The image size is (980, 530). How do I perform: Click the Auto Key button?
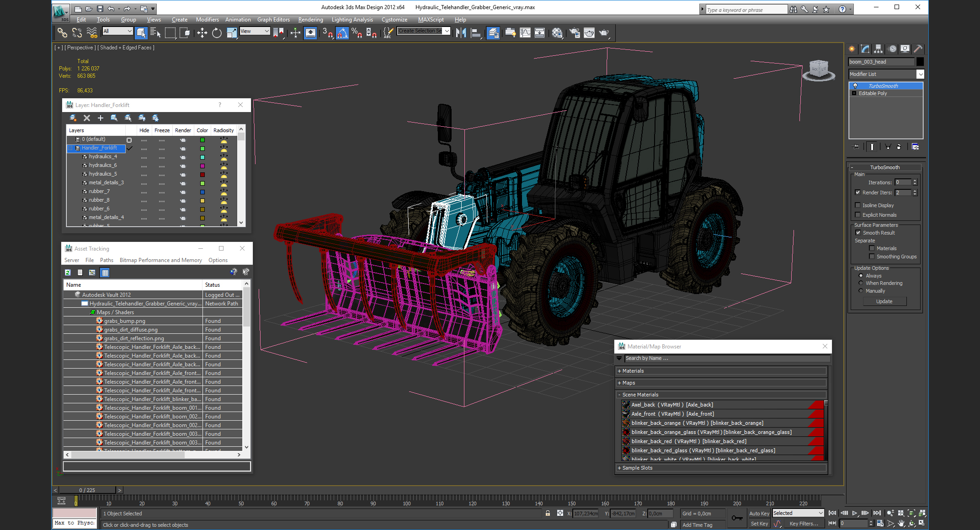759,514
